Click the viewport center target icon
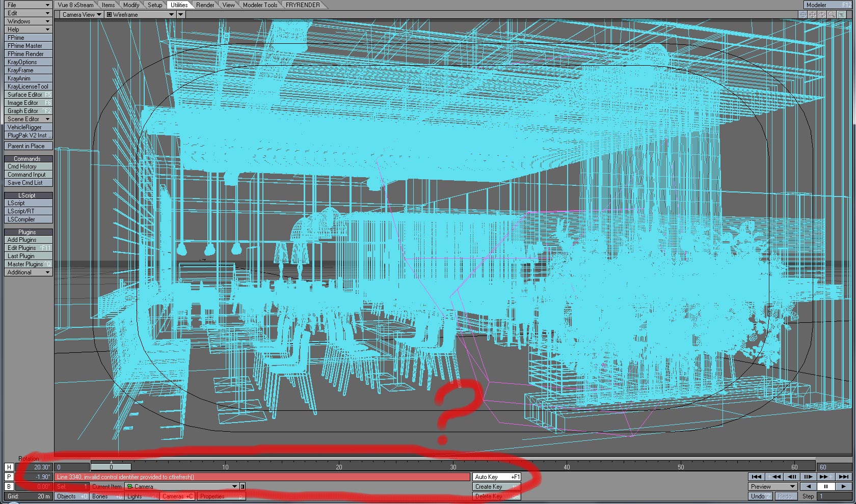856x504 pixels. tap(803, 15)
